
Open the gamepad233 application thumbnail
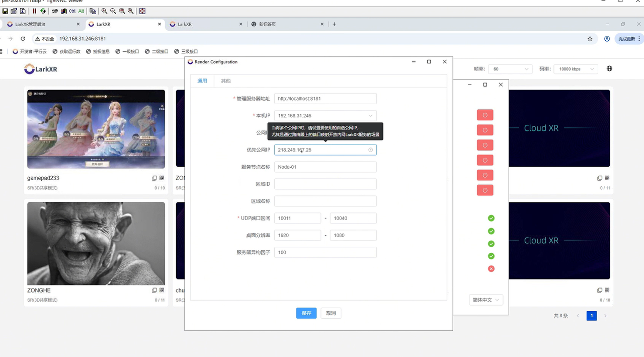coord(96,129)
